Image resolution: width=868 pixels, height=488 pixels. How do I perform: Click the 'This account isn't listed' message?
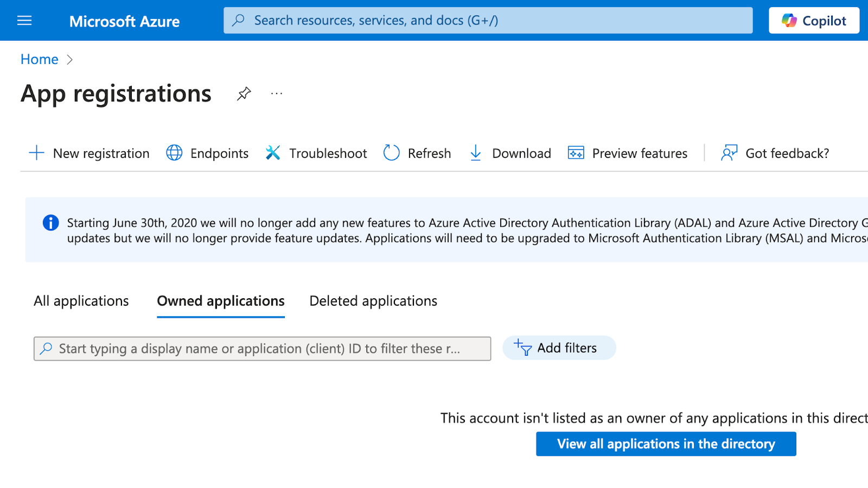pyautogui.click(x=654, y=418)
